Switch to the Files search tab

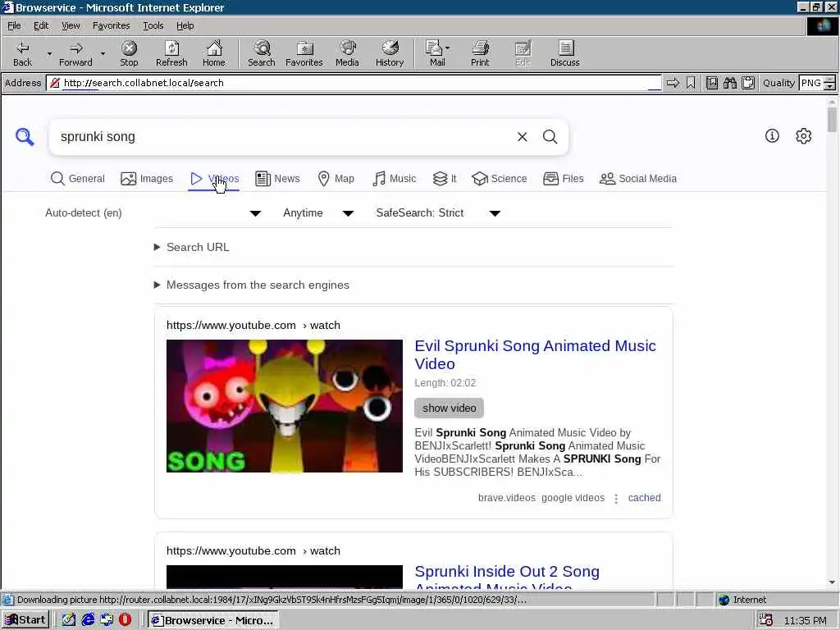(563, 178)
